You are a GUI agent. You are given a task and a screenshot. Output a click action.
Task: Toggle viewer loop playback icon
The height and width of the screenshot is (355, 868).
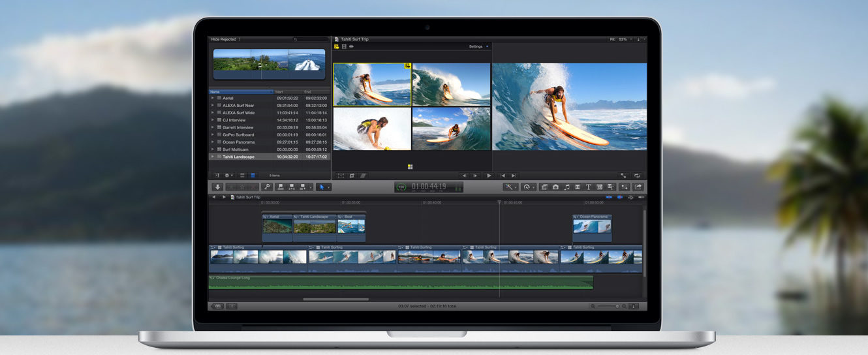coord(637,176)
